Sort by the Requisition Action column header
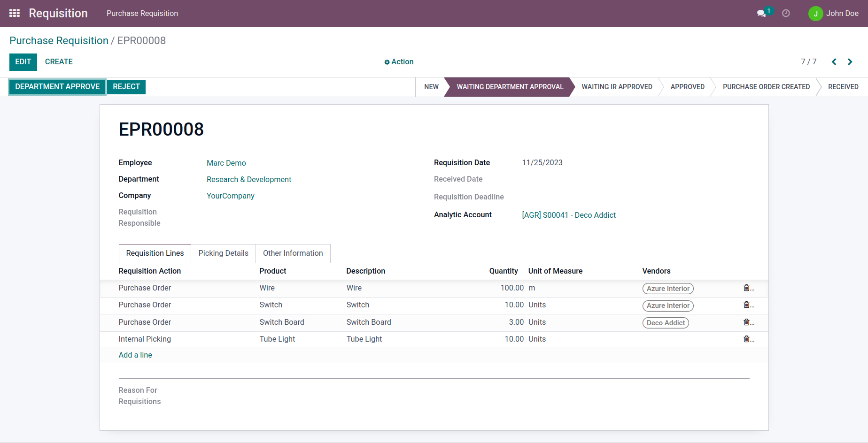This screenshot has width=868, height=443. [150, 271]
